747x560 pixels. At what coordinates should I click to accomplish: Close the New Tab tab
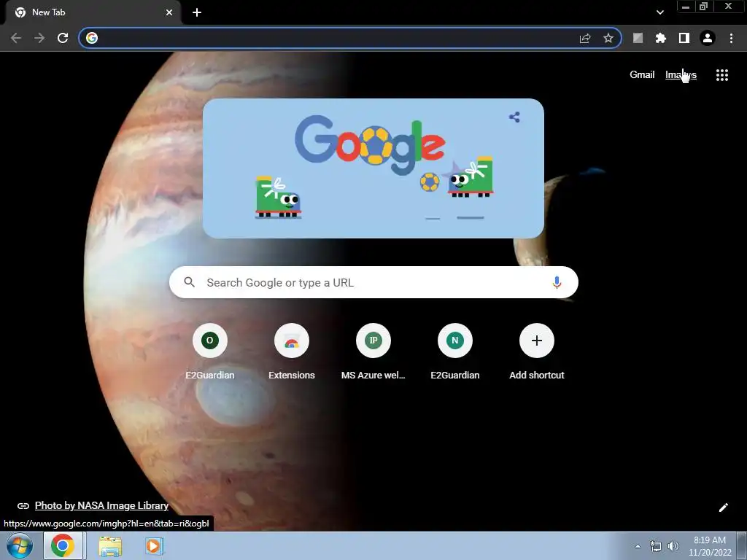[169, 12]
